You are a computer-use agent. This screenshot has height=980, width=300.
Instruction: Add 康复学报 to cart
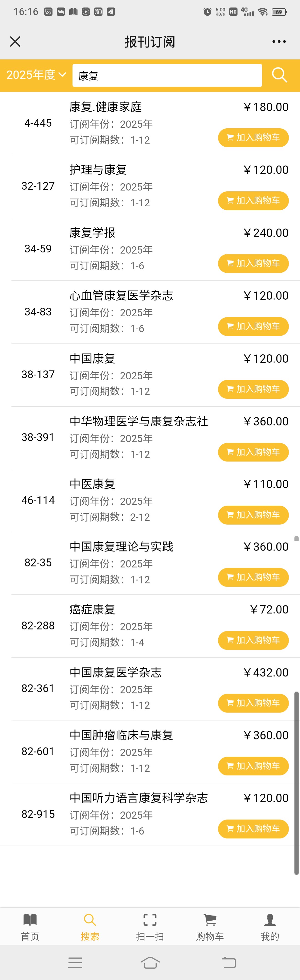click(253, 263)
